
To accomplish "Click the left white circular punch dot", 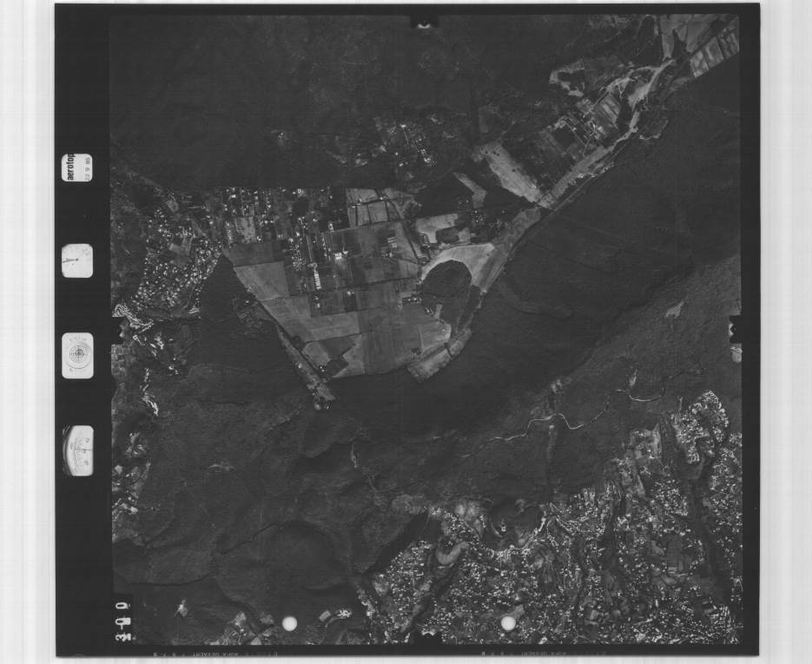I will pyautogui.click(x=289, y=622).
